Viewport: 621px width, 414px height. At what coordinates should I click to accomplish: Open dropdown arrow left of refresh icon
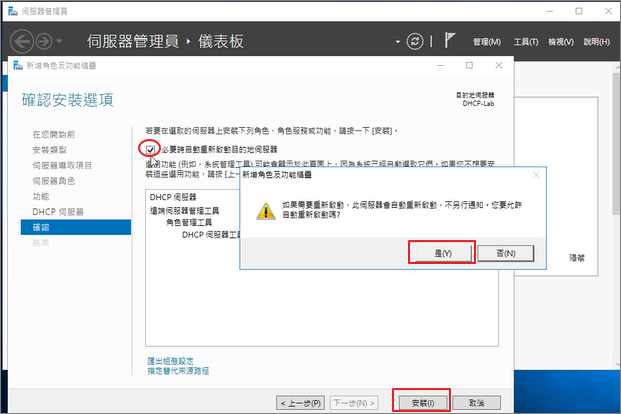pos(398,42)
